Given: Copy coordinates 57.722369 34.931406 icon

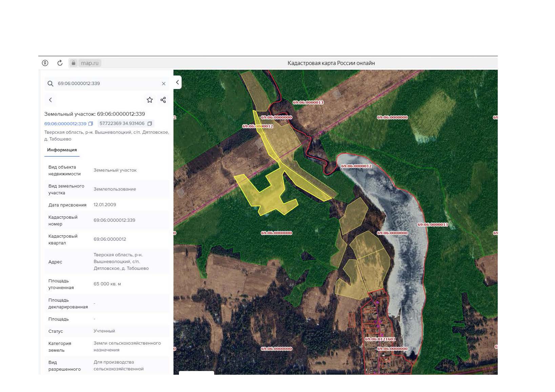Looking at the screenshot, I should [150, 124].
